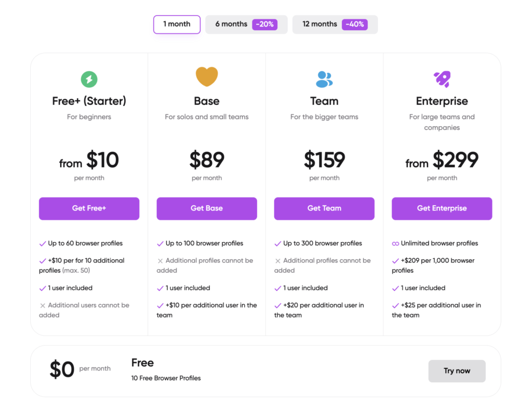Click the blue people Team plan icon
This screenshot has height=400, width=532.
pyautogui.click(x=324, y=79)
